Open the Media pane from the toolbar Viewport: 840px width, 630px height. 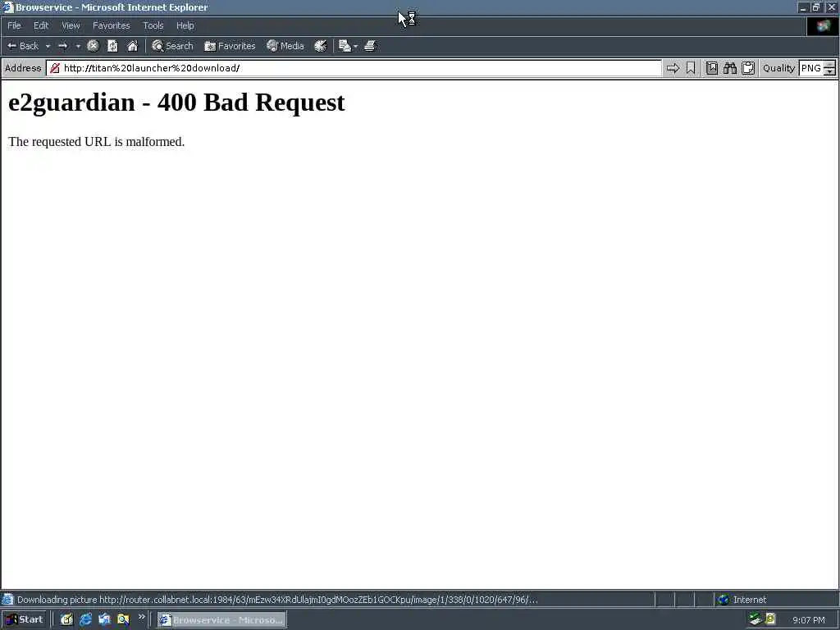point(285,46)
